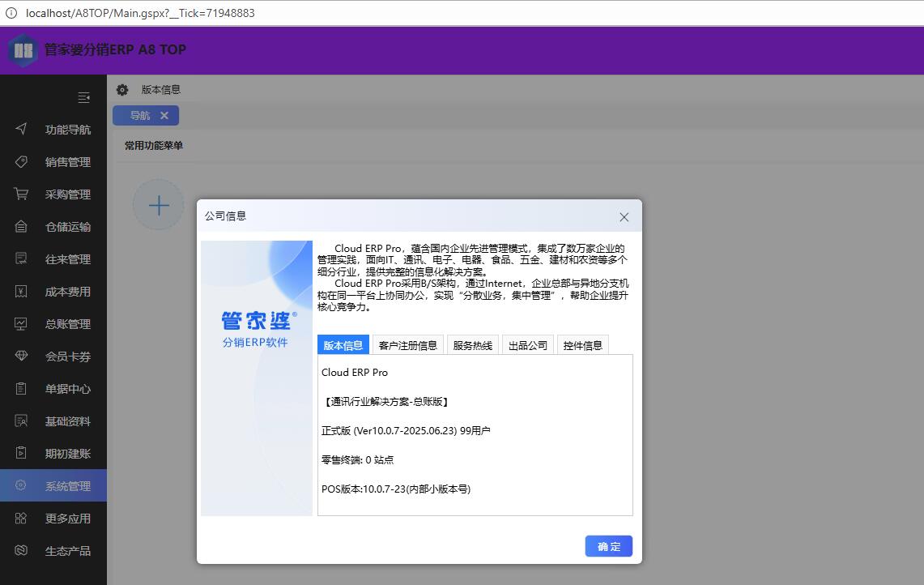Click the 更多应用 apps grid icon
924x585 pixels.
tap(21, 519)
